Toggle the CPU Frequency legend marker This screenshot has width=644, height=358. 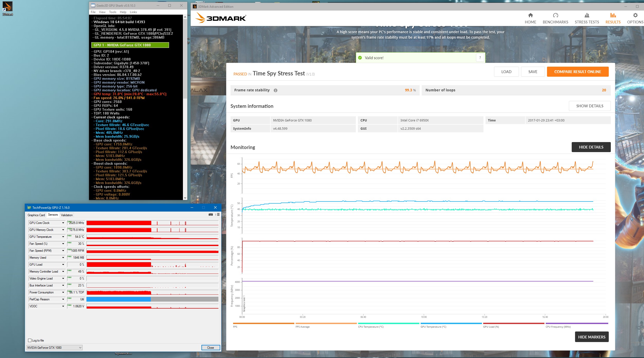pyautogui.click(x=576, y=324)
